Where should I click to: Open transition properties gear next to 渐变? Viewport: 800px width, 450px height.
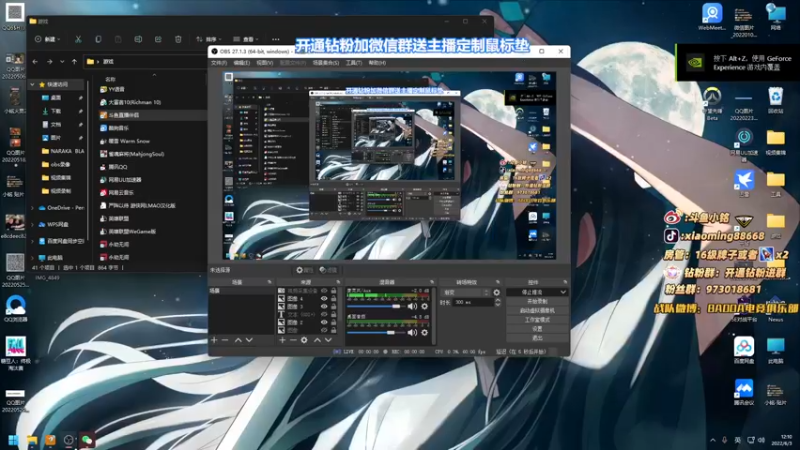point(496,292)
